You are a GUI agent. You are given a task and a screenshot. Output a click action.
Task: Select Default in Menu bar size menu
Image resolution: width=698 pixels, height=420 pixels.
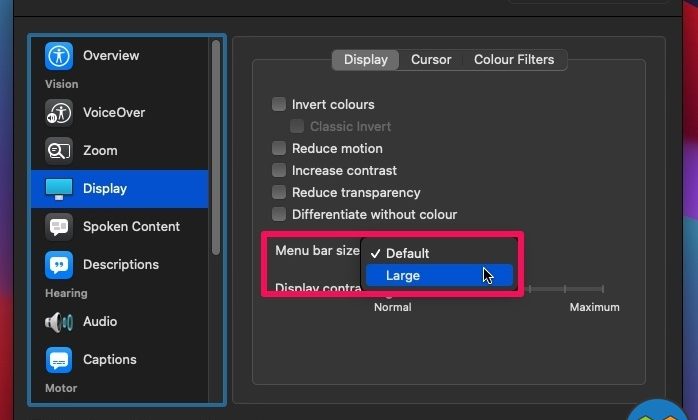pos(439,253)
